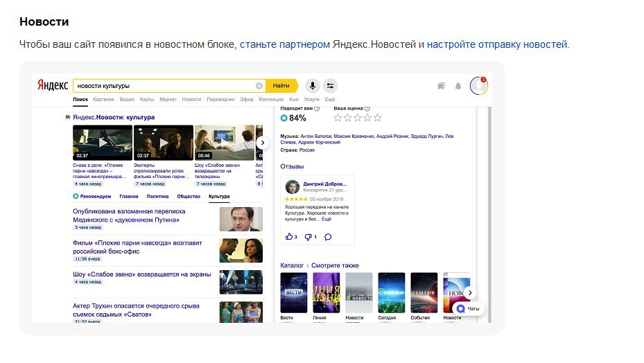
Task: Activate voice search microphone icon
Action: click(313, 86)
